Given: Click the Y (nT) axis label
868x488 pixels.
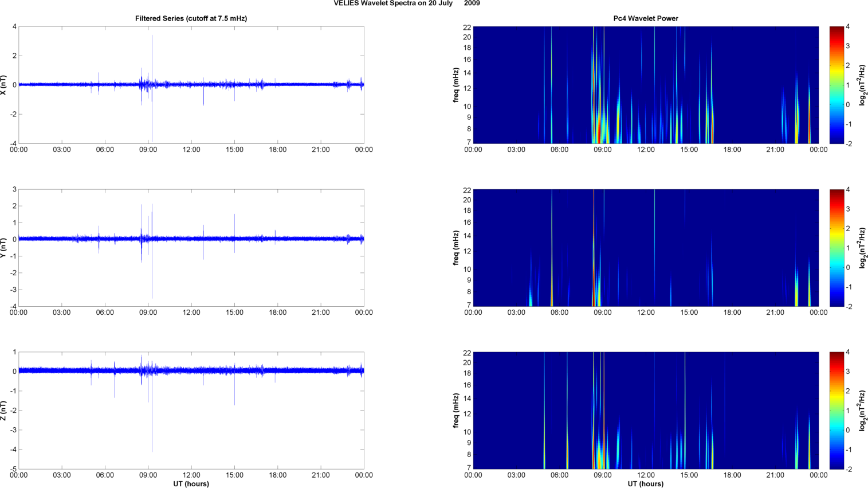Looking at the screenshot, I should pos(4,248).
